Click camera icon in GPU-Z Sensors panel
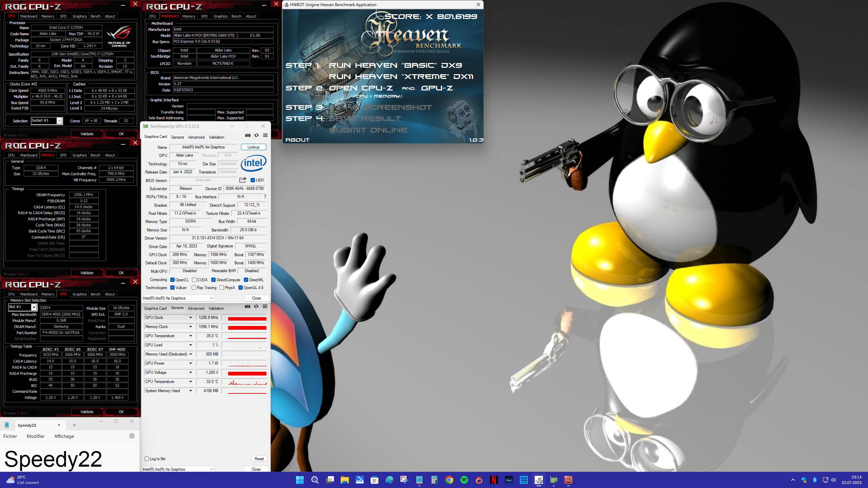This screenshot has height=488, width=868. (248, 306)
